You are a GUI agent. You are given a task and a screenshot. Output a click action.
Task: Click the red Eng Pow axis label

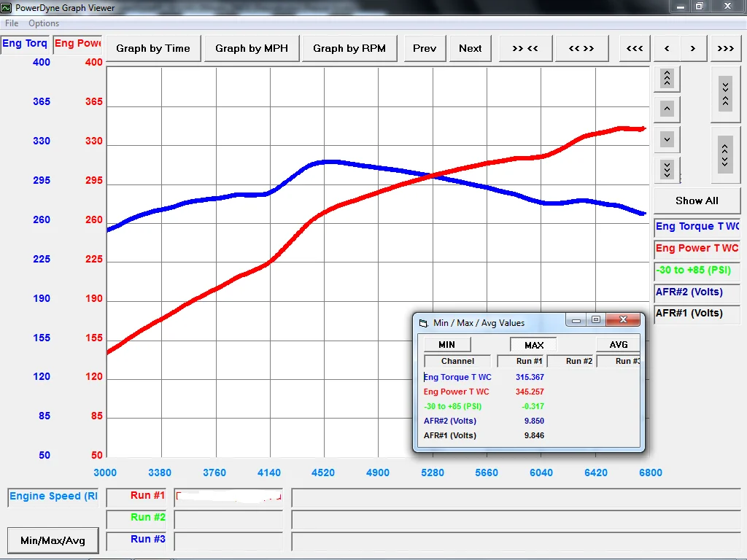coord(77,44)
